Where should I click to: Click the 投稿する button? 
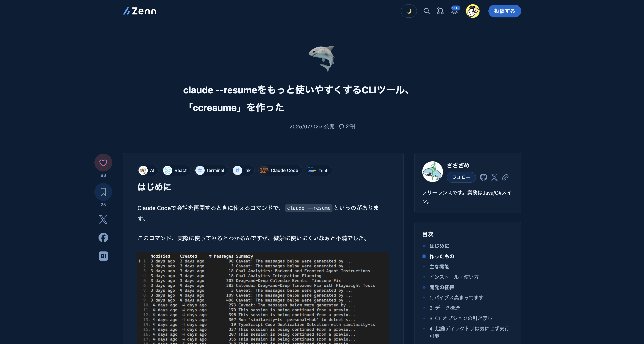click(504, 11)
